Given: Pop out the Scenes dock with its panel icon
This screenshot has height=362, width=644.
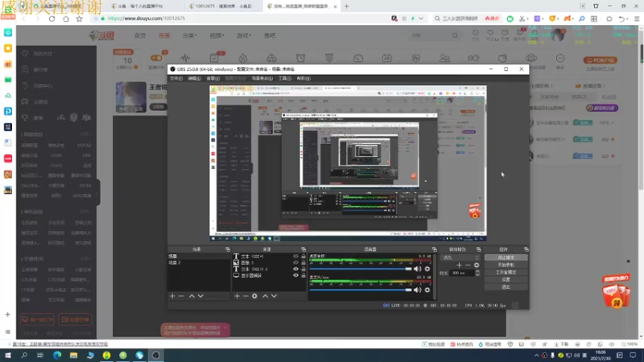Looking at the screenshot, I should click(x=228, y=249).
